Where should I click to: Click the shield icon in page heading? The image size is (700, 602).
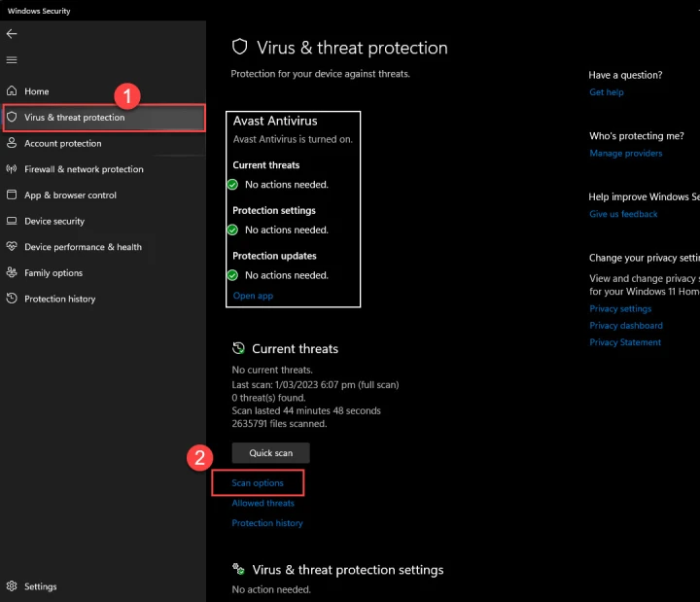click(240, 47)
